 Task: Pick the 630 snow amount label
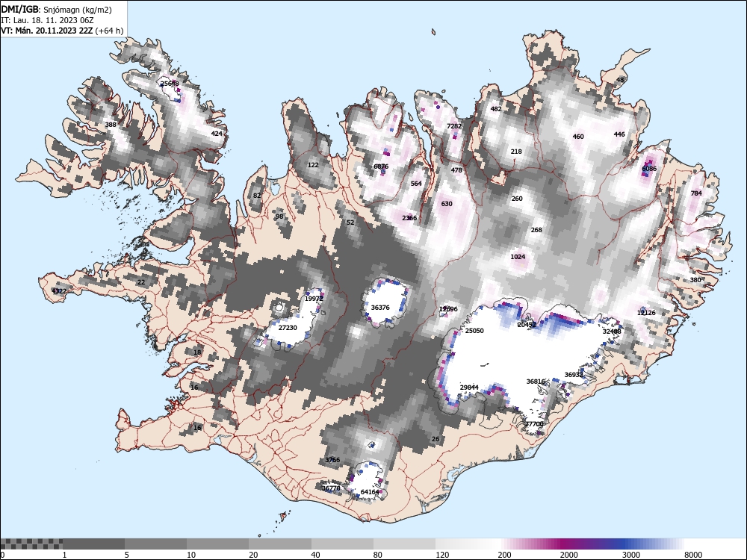click(447, 204)
